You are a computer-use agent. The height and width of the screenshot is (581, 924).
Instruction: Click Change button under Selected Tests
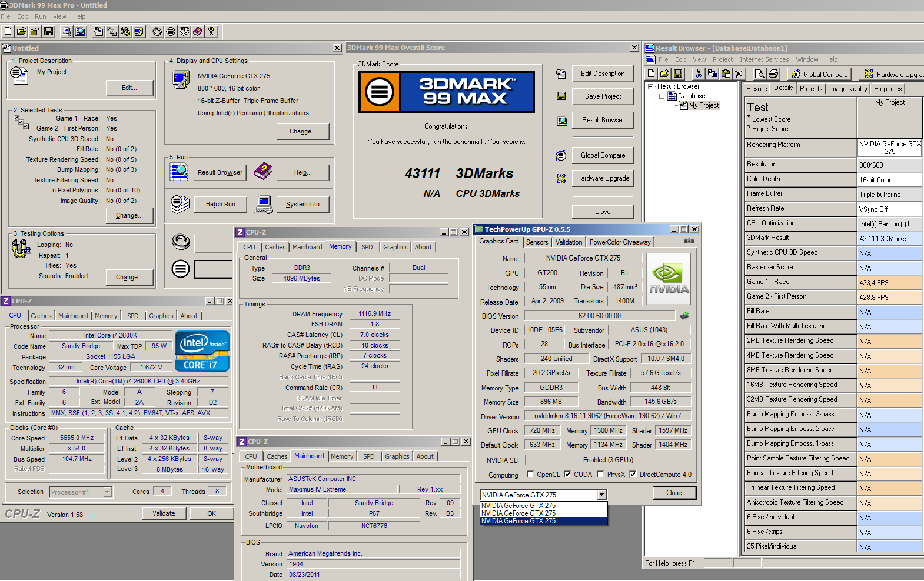click(129, 215)
